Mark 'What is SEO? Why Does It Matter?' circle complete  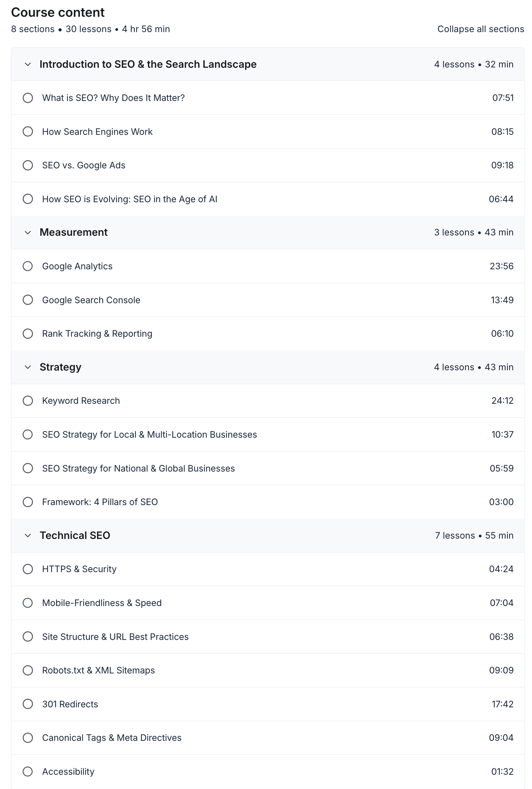[28, 98]
